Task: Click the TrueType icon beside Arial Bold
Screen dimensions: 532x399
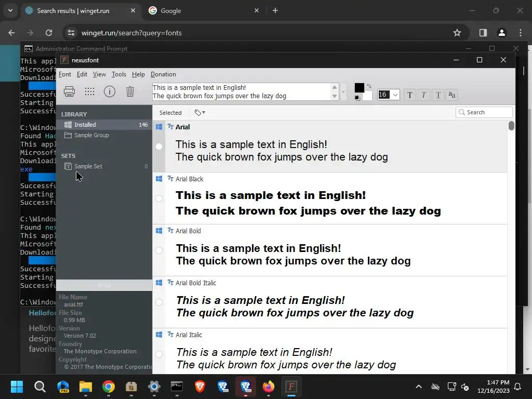Action: (x=170, y=230)
